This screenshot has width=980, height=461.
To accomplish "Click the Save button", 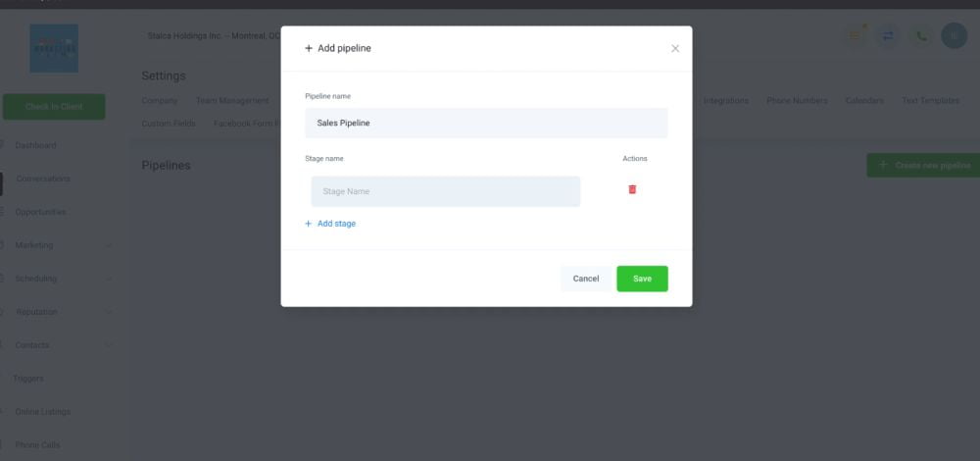I will (642, 279).
